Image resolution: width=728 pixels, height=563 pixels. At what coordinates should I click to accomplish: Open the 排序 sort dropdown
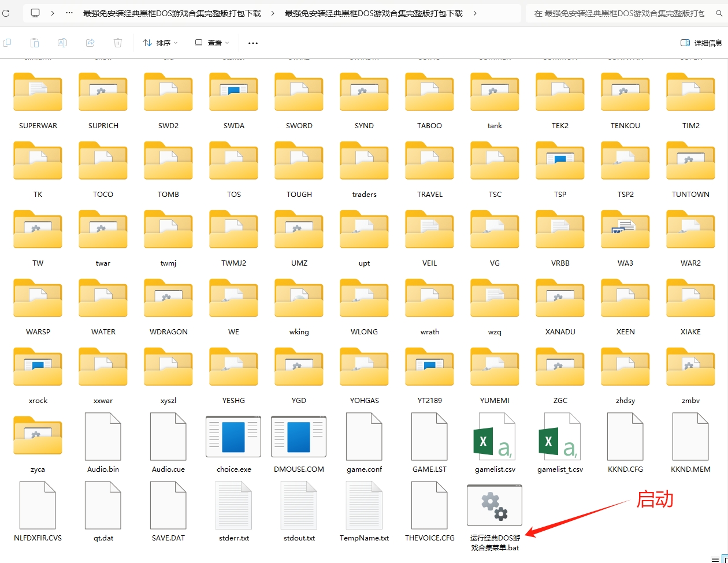pos(160,43)
